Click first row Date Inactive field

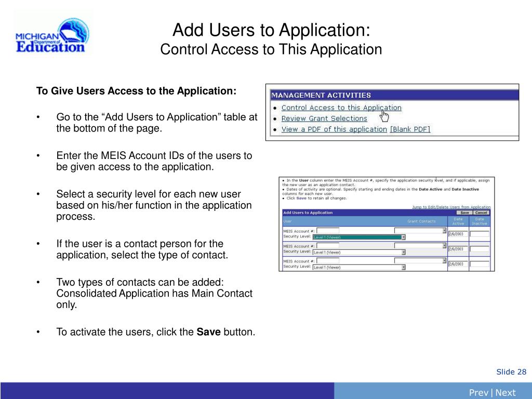480,234
